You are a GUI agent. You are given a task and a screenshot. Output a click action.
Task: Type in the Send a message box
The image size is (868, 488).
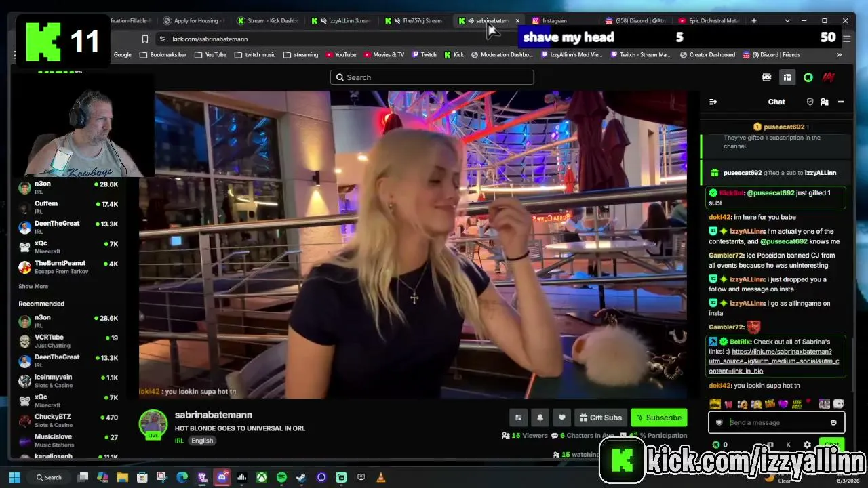pyautogui.click(x=776, y=422)
